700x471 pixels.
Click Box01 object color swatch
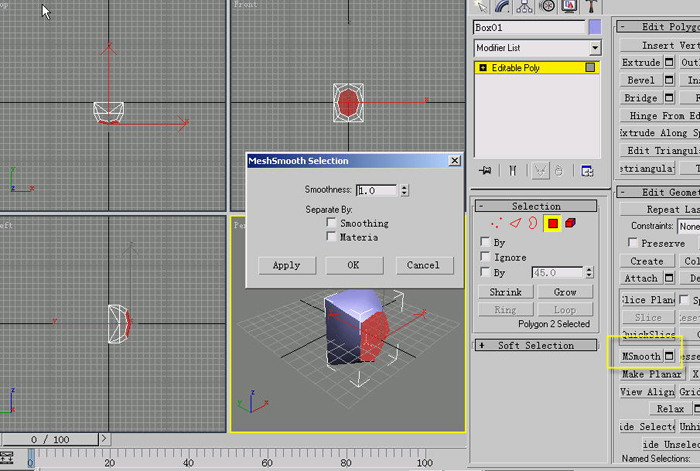[x=595, y=27]
